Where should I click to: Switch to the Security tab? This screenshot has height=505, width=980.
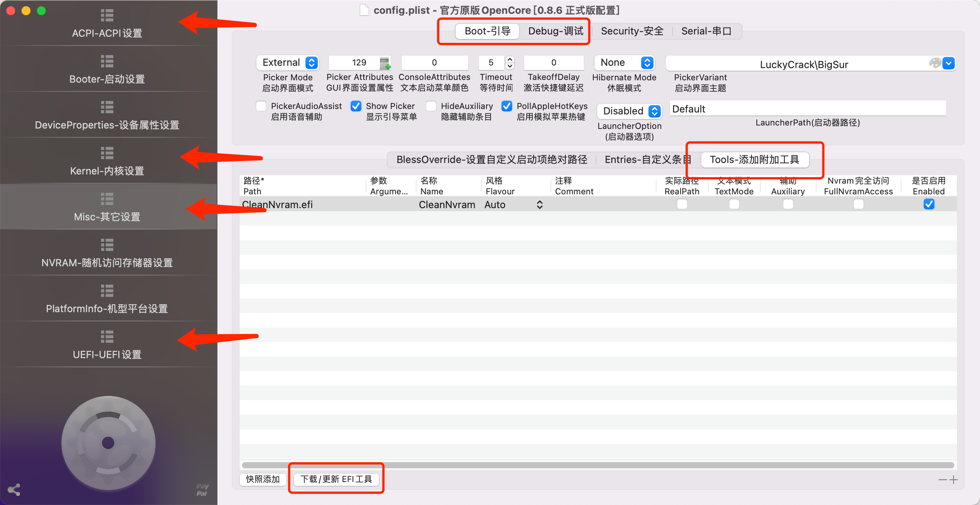(632, 31)
